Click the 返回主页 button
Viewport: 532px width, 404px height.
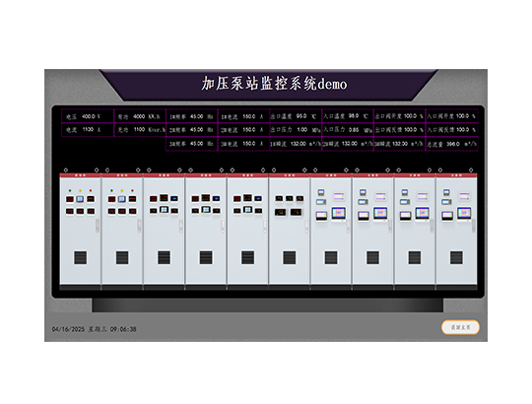point(460,327)
